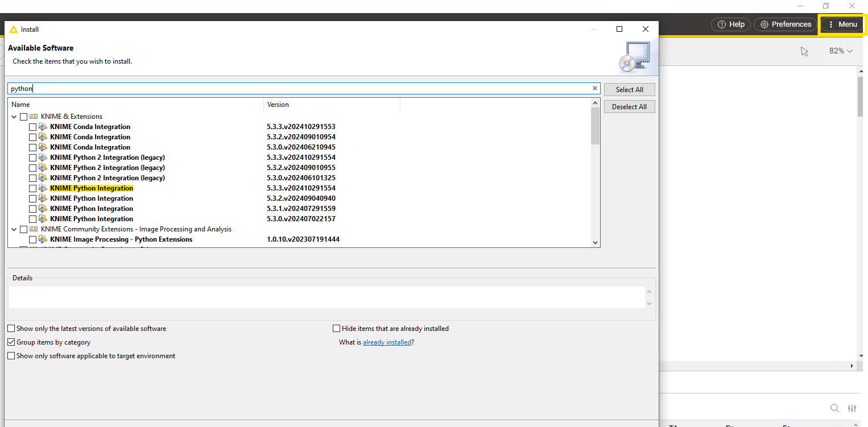Image resolution: width=868 pixels, height=427 pixels.
Task: Tick the KNIME & Extensions category checkbox
Action: [x=23, y=117]
